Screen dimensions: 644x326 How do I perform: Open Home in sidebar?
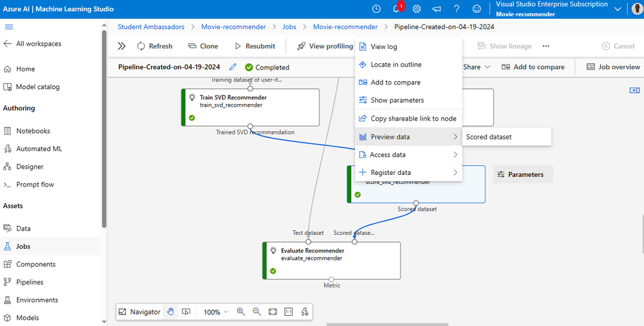[19, 69]
